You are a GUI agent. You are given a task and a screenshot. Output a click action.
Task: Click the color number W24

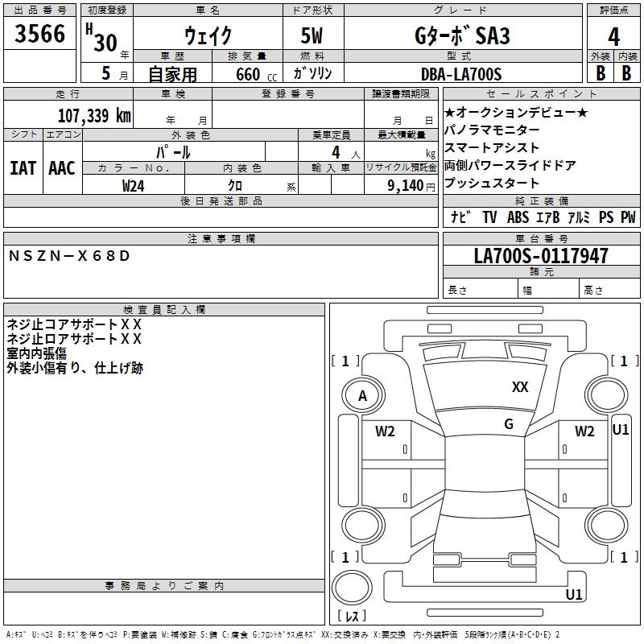tap(133, 186)
